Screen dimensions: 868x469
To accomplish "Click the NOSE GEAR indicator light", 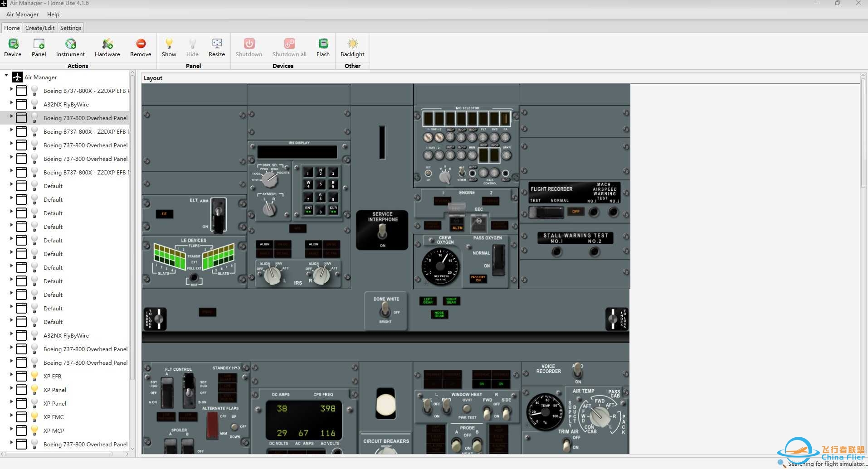I will click(439, 314).
